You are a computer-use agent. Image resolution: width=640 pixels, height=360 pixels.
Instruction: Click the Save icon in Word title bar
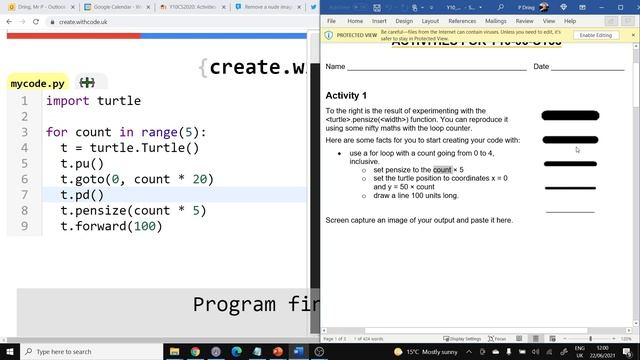coord(377,7)
